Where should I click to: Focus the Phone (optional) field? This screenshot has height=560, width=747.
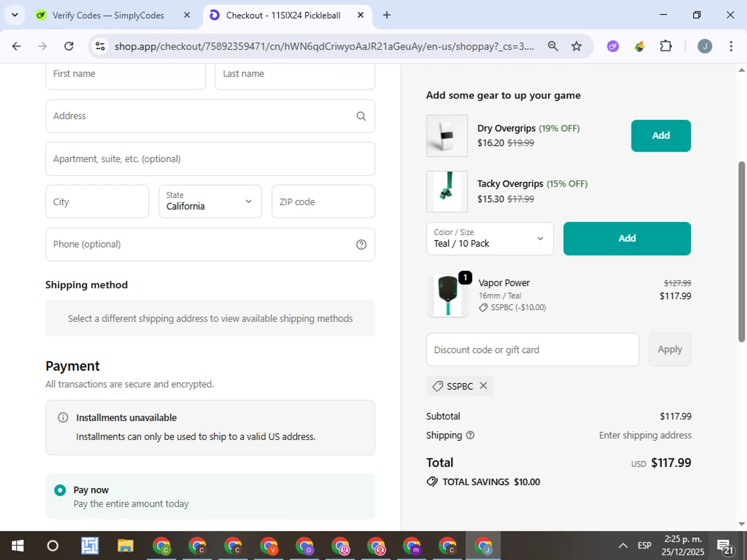point(210,244)
